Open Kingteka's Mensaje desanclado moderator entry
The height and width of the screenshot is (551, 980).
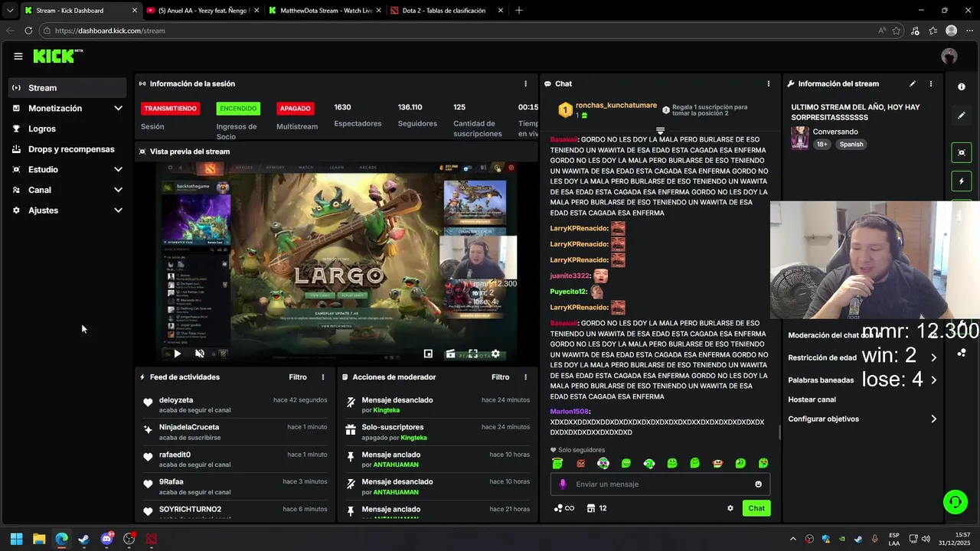437,405
